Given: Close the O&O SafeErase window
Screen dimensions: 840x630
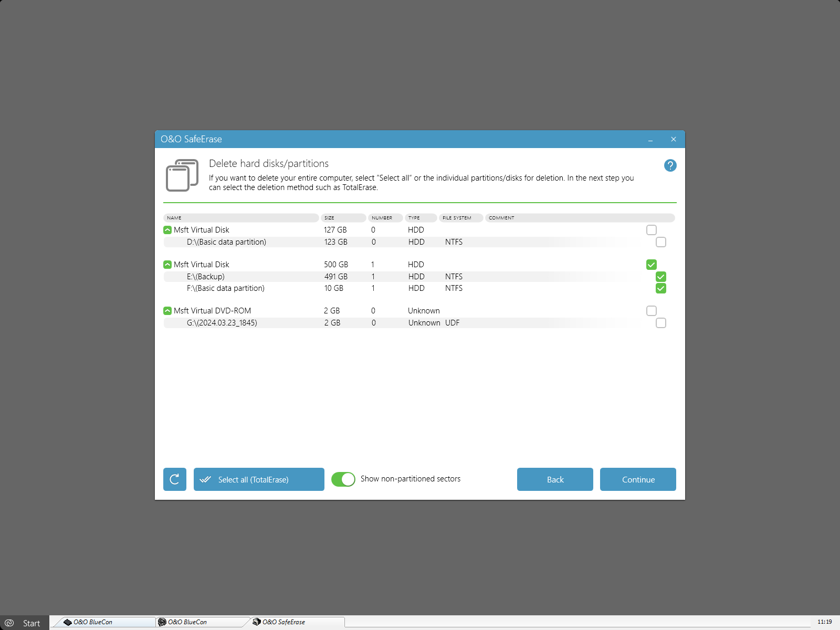Looking at the screenshot, I should tap(674, 139).
